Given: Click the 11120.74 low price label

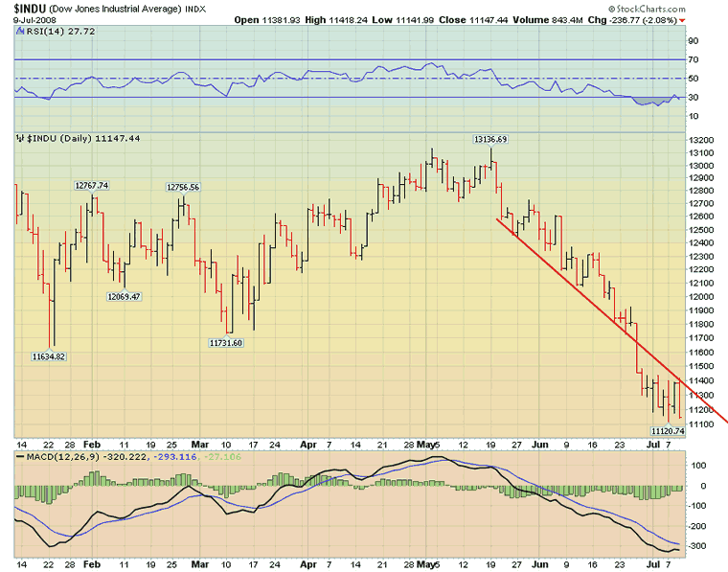Looking at the screenshot, I should coord(668,431).
